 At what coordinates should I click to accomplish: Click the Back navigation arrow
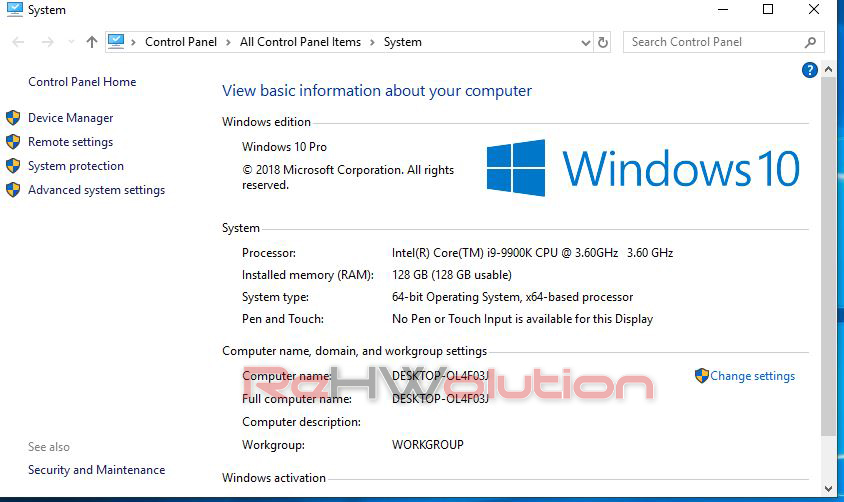click(18, 42)
